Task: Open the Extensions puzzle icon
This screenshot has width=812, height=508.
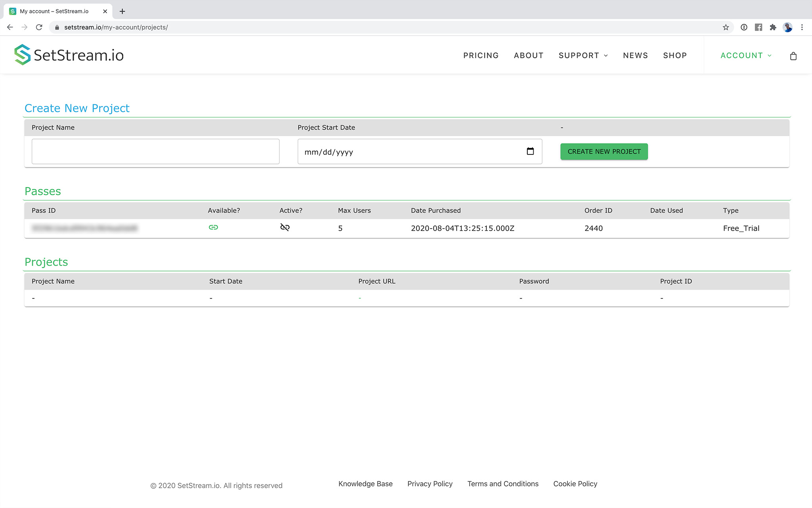Action: click(x=773, y=27)
